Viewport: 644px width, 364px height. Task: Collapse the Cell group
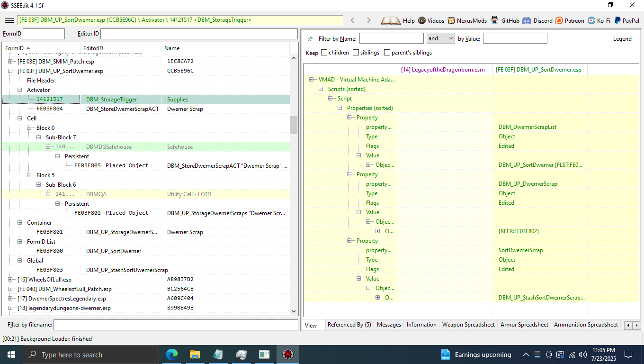(x=20, y=118)
